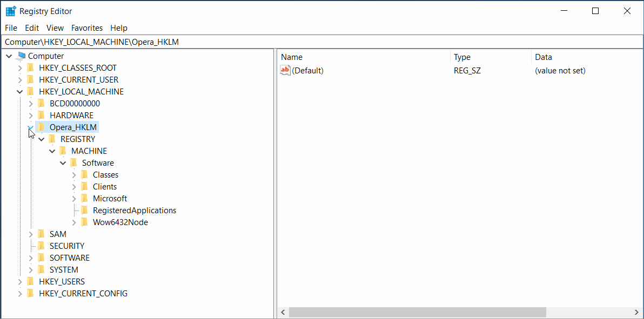The width and height of the screenshot is (644, 319).
Task: Expand the HARDWARE key
Action: point(31,116)
